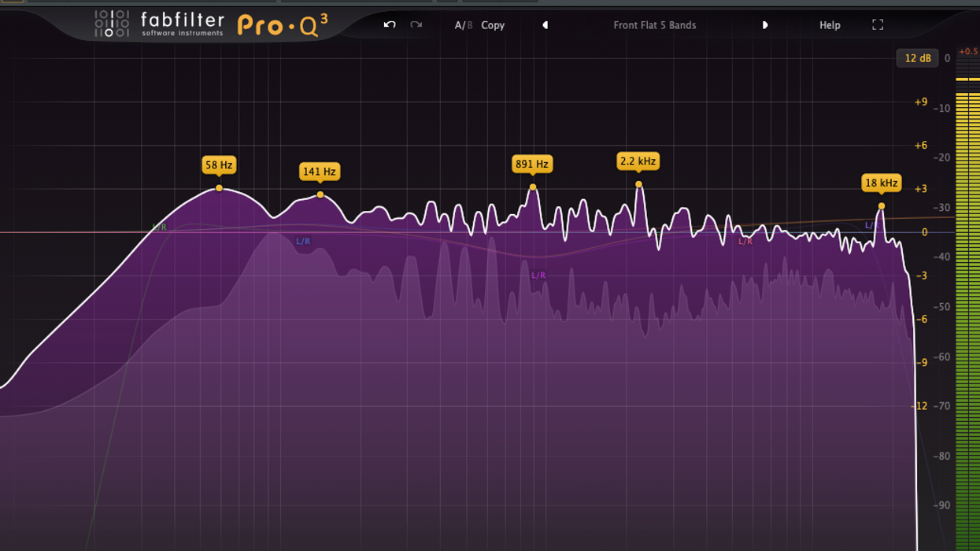The image size is (980, 551).
Task: Click the output level meter
Action: (967, 315)
